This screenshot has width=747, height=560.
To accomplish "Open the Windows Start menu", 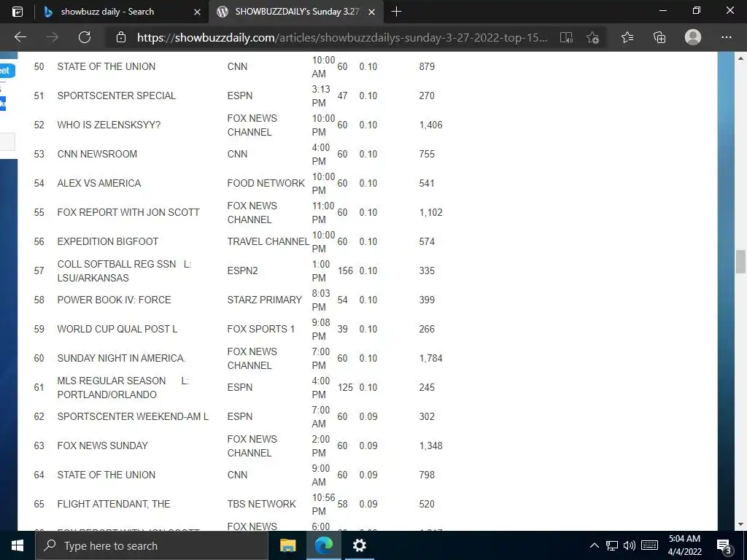I will pyautogui.click(x=18, y=545).
